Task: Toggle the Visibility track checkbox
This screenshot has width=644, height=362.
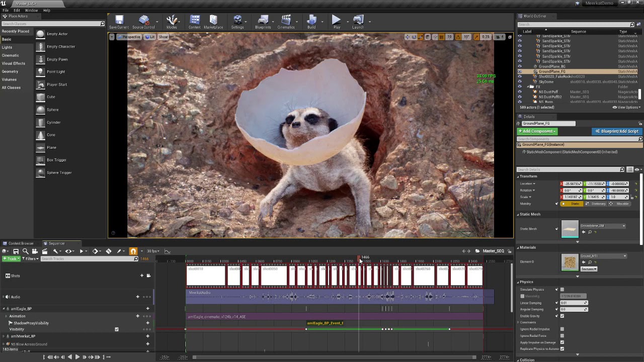Action: [117, 329]
